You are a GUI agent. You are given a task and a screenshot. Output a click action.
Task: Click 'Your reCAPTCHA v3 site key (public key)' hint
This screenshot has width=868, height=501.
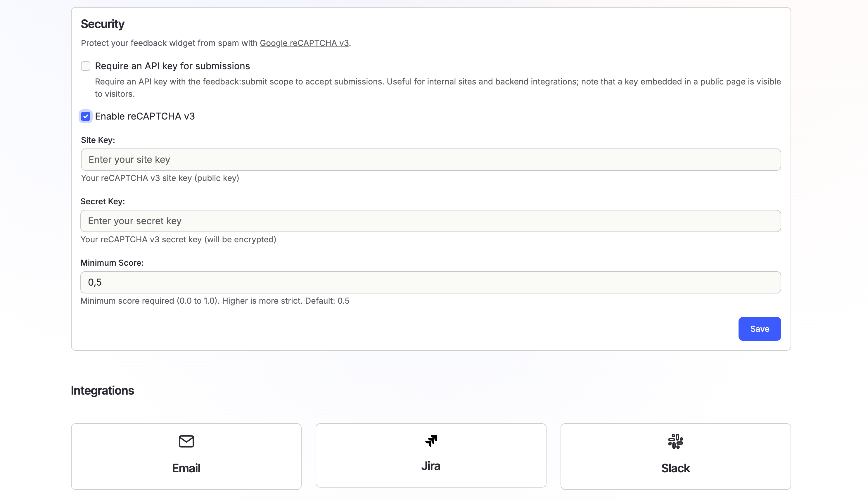click(160, 178)
